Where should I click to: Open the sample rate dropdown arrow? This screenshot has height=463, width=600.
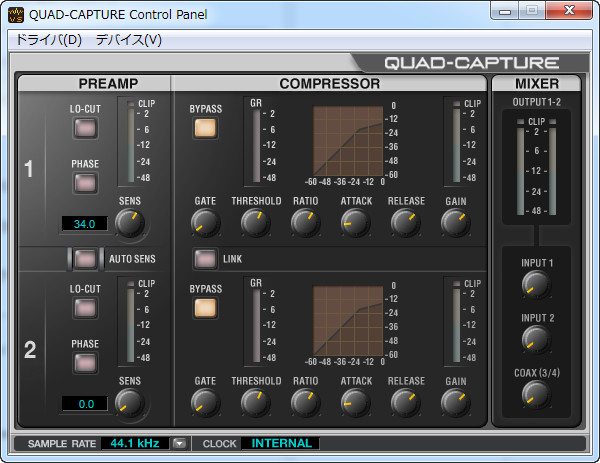tap(179, 443)
